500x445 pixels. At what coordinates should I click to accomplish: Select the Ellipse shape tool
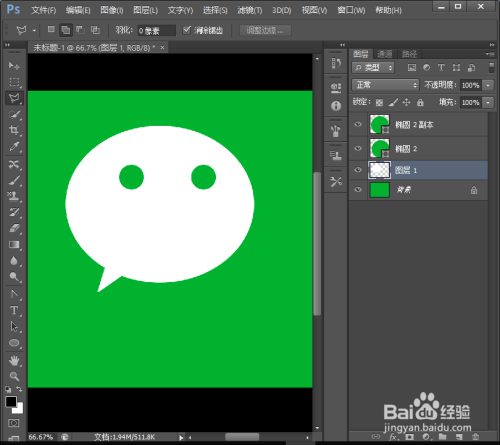coord(14,343)
